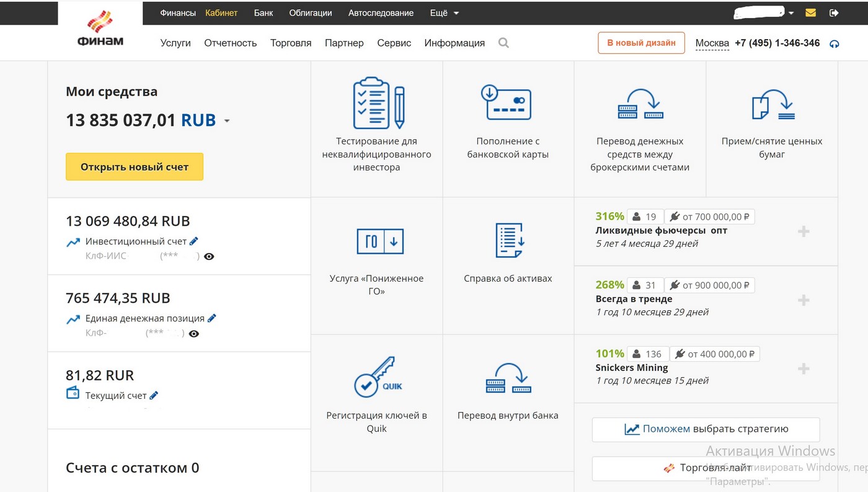
Task: Click plug icon от 700 000,00 ₽
Action: click(x=675, y=217)
